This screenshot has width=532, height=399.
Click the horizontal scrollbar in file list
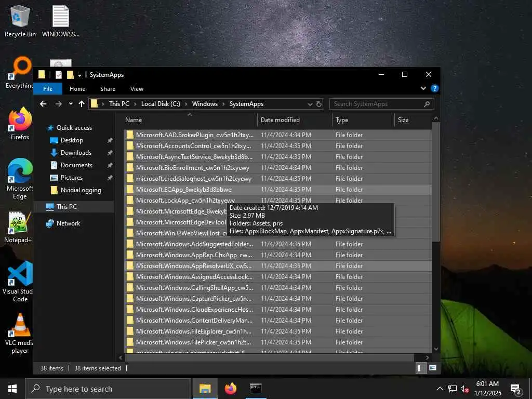click(x=270, y=357)
